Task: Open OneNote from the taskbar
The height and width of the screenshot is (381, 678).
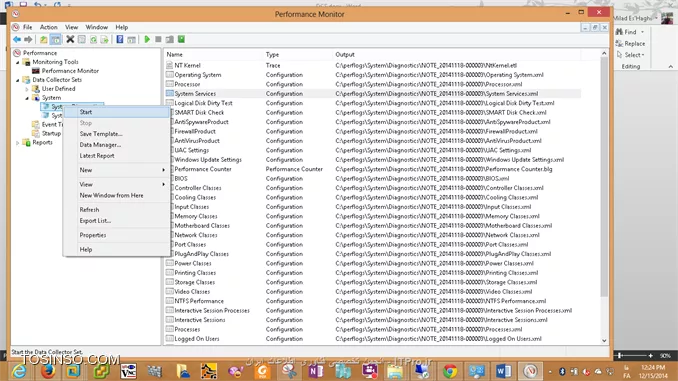Action: tap(316, 371)
